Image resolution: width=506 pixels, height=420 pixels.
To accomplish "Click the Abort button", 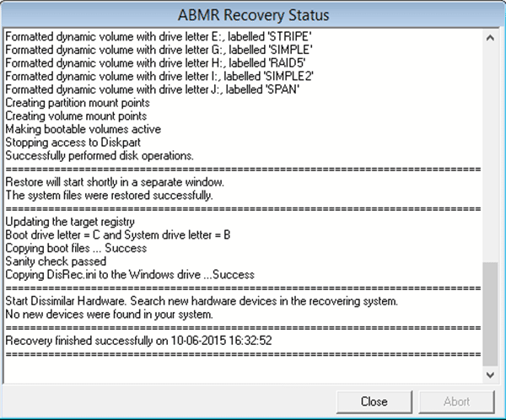I will click(x=456, y=401).
